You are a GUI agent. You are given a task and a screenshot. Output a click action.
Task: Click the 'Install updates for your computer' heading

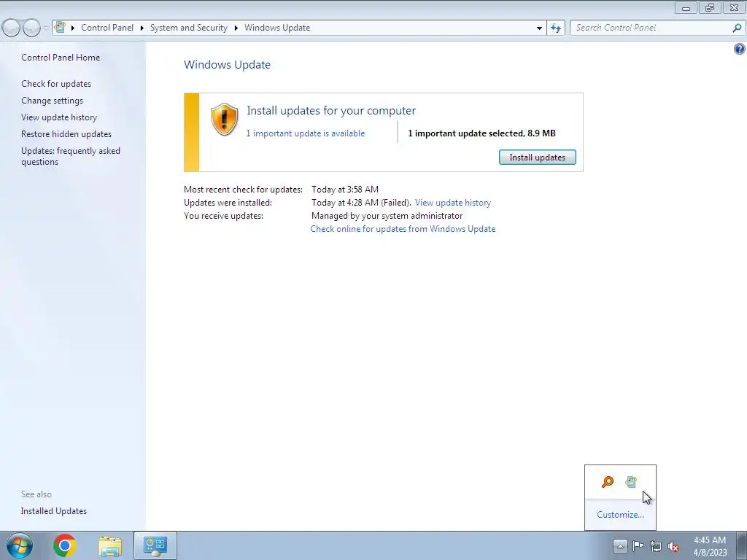(x=331, y=111)
